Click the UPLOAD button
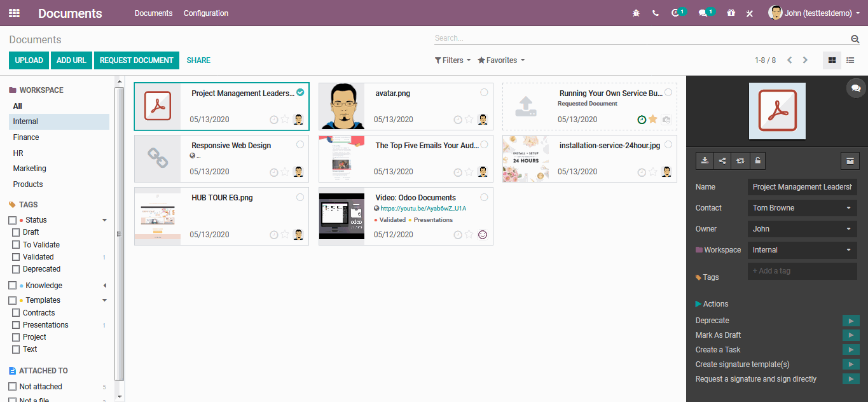The width and height of the screenshot is (868, 402). tap(29, 60)
